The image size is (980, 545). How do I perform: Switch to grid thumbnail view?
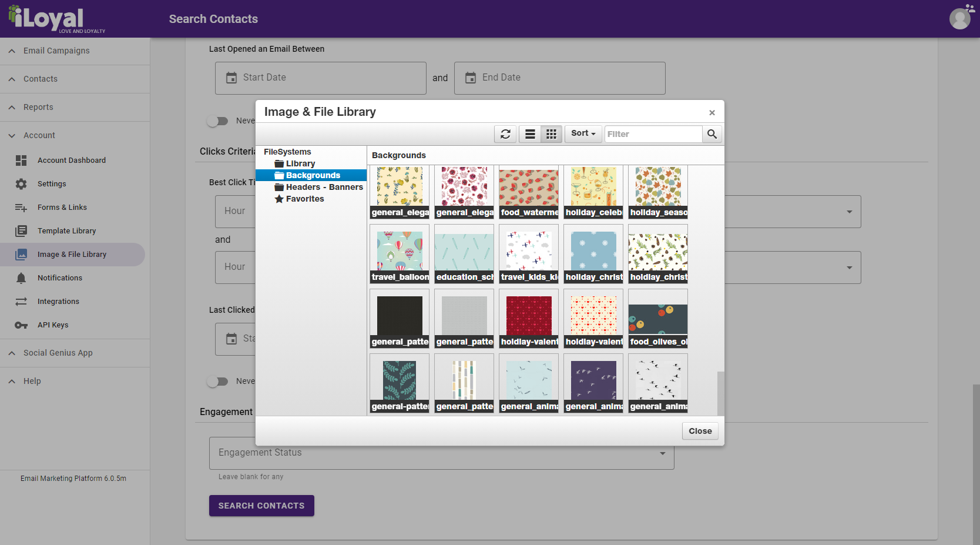[551, 134]
